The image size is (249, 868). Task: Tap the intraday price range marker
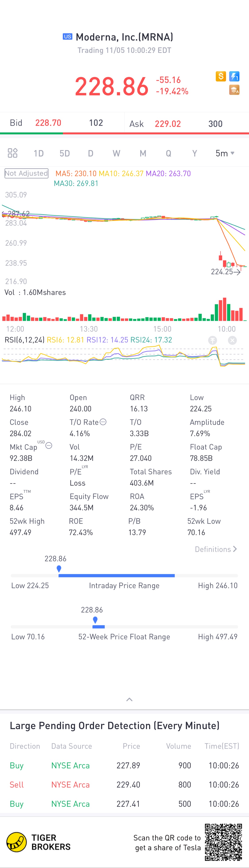pyautogui.click(x=59, y=569)
